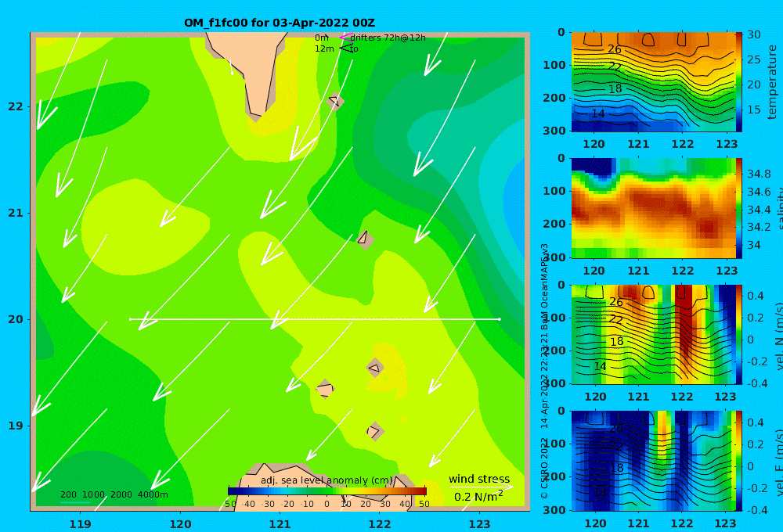The image size is (783, 532).
Task: Click the sea level anomaly colorbar
Action: pos(327,491)
